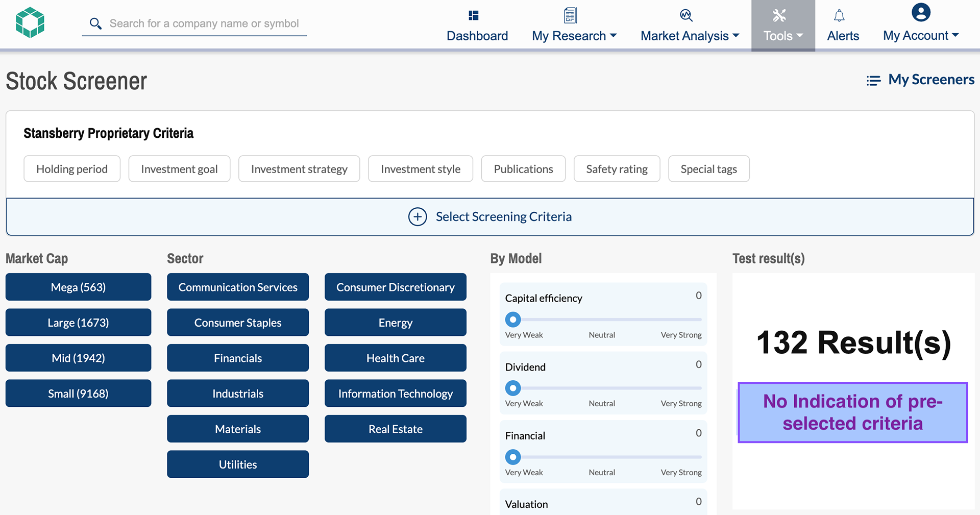Click Neutral under the Dividend slider
The image size is (980, 515).
pos(602,403)
